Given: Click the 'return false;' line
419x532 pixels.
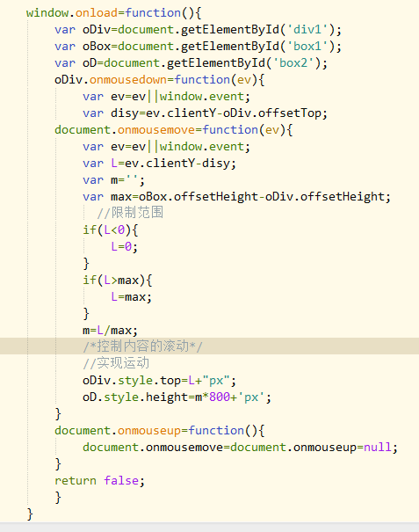Looking at the screenshot, I should click(99, 481).
